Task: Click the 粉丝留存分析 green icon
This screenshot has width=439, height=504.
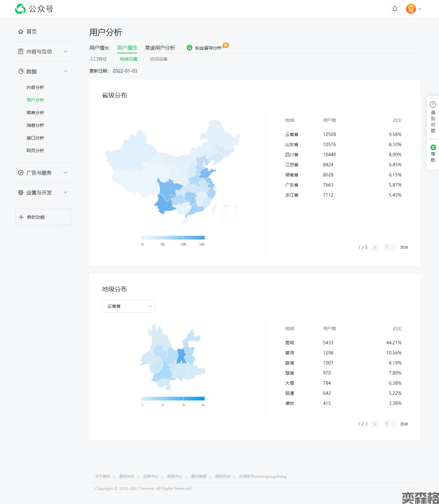Action: coord(190,48)
